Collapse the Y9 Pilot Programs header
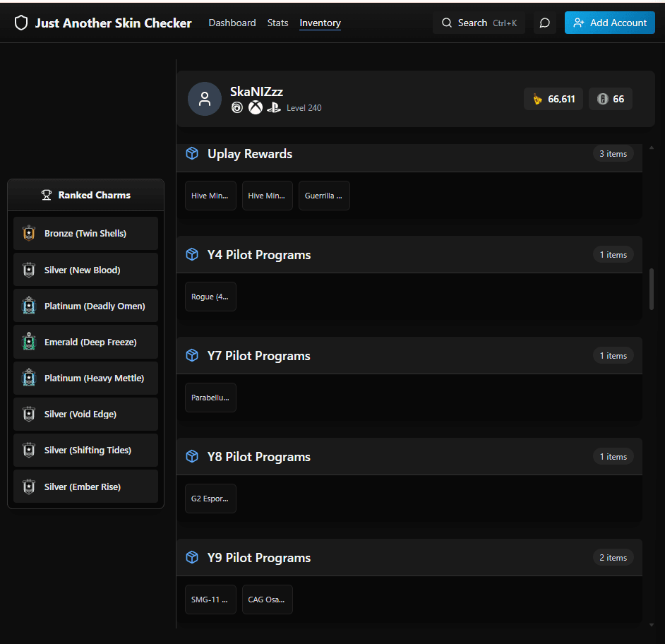Screen dimensions: 665x644 (x=409, y=557)
